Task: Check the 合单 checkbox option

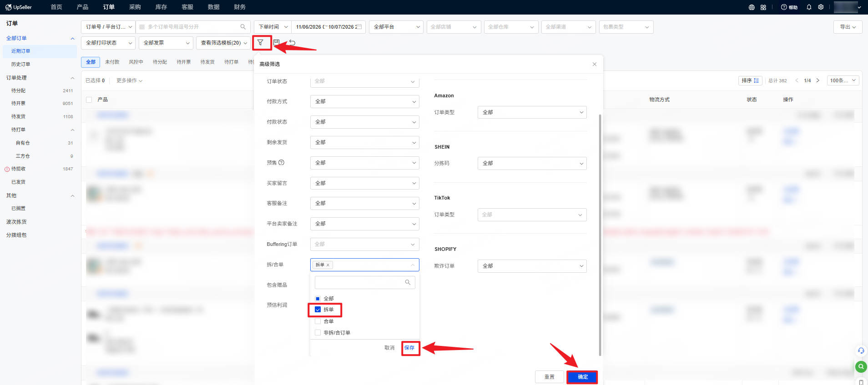Action: (x=318, y=321)
